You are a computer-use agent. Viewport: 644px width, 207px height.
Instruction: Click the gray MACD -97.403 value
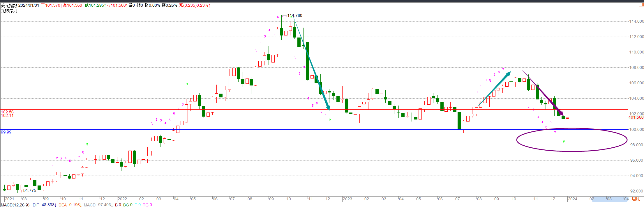point(98,205)
